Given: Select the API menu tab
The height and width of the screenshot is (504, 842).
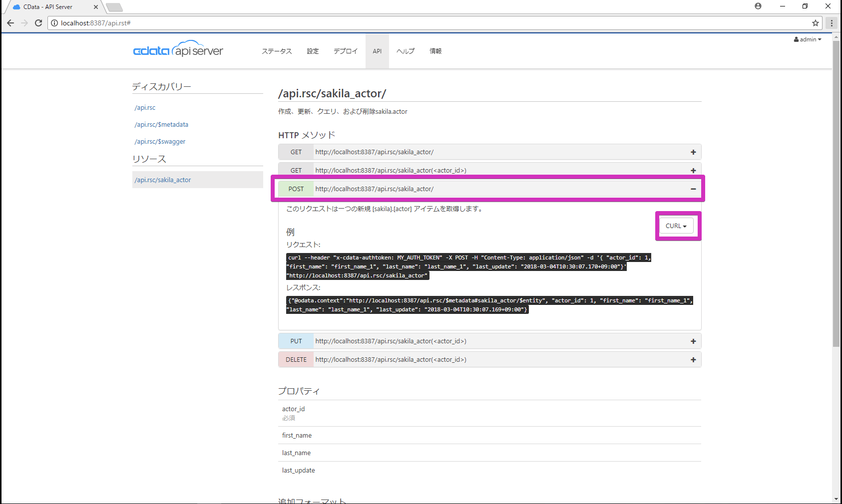Looking at the screenshot, I should point(377,51).
